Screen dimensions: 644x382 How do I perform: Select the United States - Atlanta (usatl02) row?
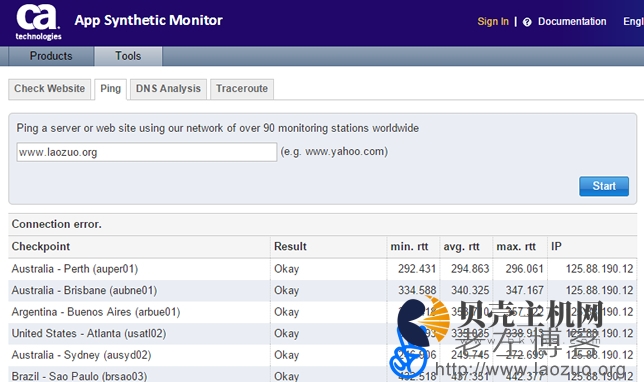click(322, 333)
